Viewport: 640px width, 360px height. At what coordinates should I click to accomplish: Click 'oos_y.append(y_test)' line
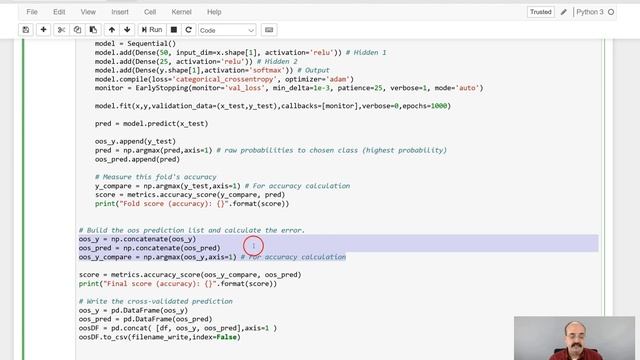[x=135, y=141]
